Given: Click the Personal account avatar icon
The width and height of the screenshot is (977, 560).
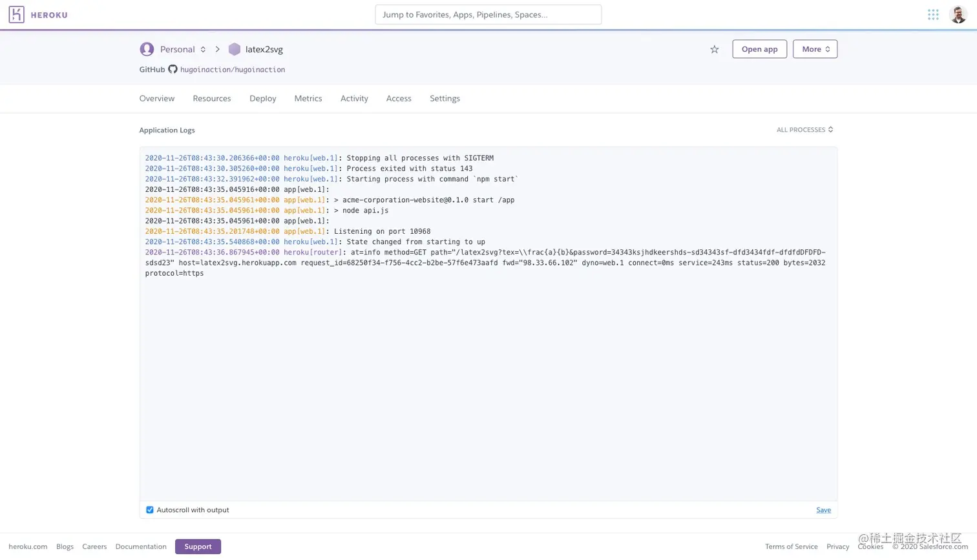Looking at the screenshot, I should point(147,49).
